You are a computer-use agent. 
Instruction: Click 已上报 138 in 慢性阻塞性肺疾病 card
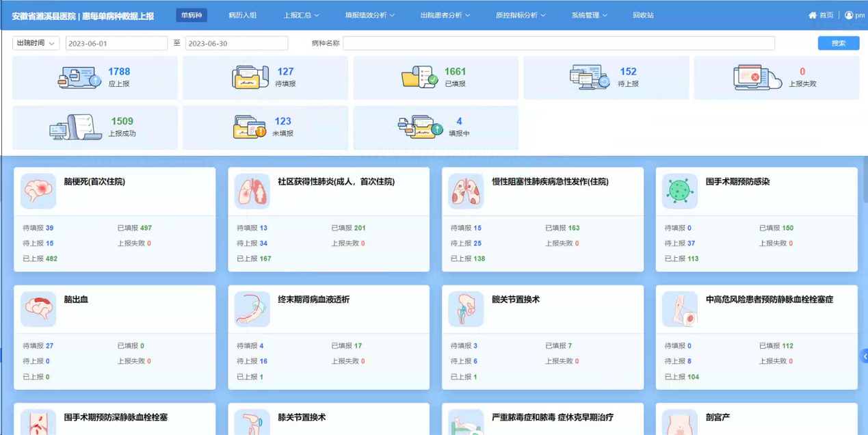(x=468, y=259)
